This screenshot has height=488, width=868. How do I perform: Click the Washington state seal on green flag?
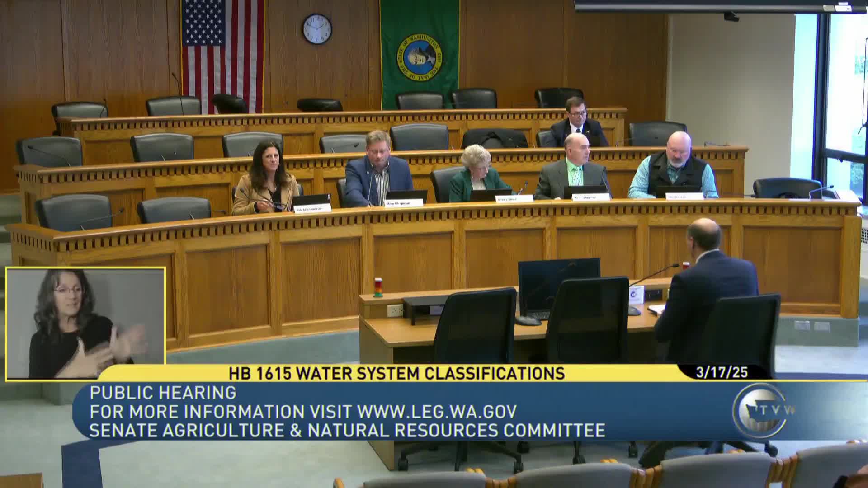tap(420, 57)
